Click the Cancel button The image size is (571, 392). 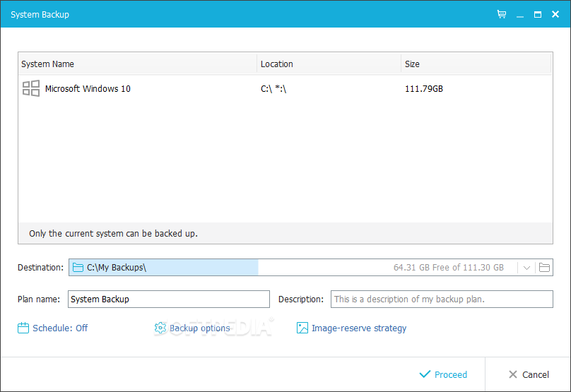point(529,374)
